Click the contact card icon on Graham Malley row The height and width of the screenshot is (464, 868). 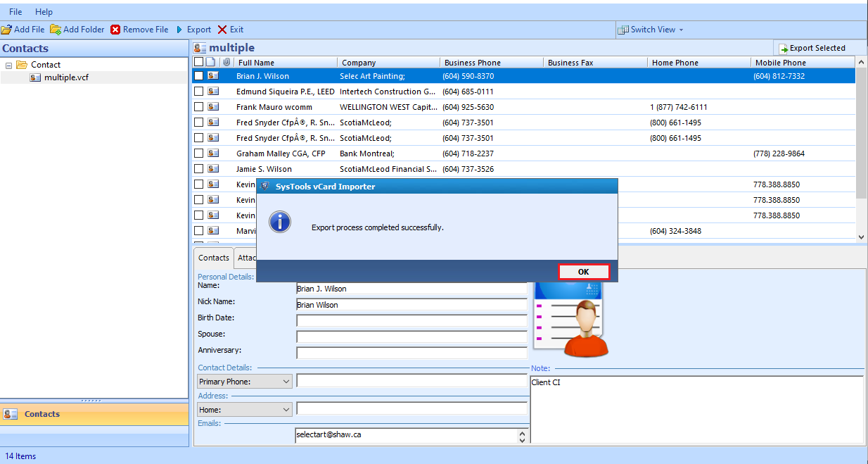213,153
